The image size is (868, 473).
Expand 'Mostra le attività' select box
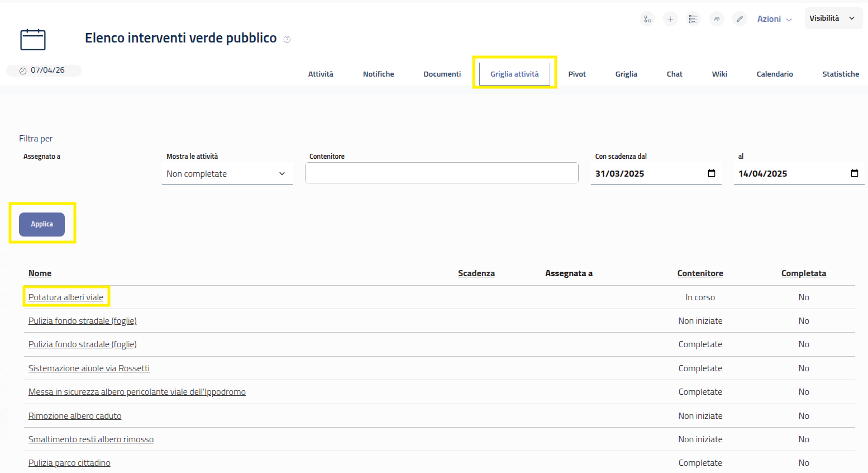tap(227, 174)
